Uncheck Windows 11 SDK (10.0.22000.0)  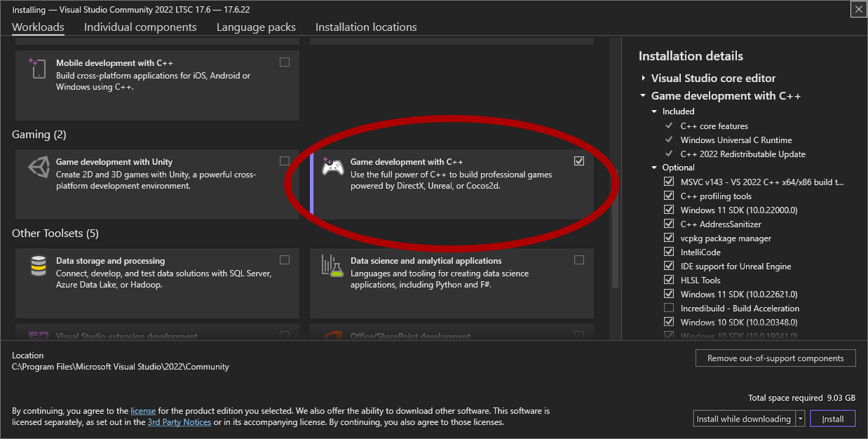[x=669, y=210]
